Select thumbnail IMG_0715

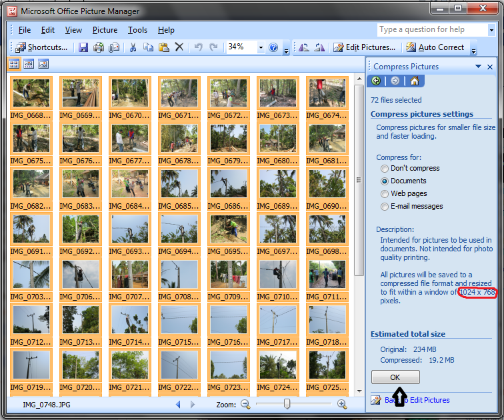point(179,324)
